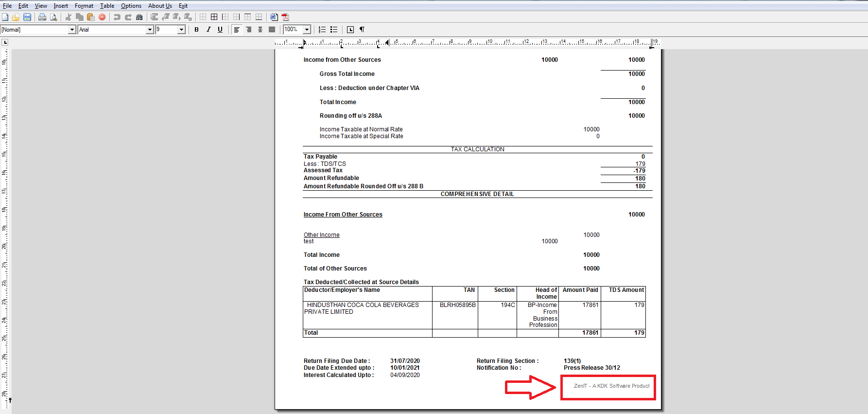Screen dimensions: 868x414
Task: Expand the Arial font name dropdown
Action: tap(150, 30)
